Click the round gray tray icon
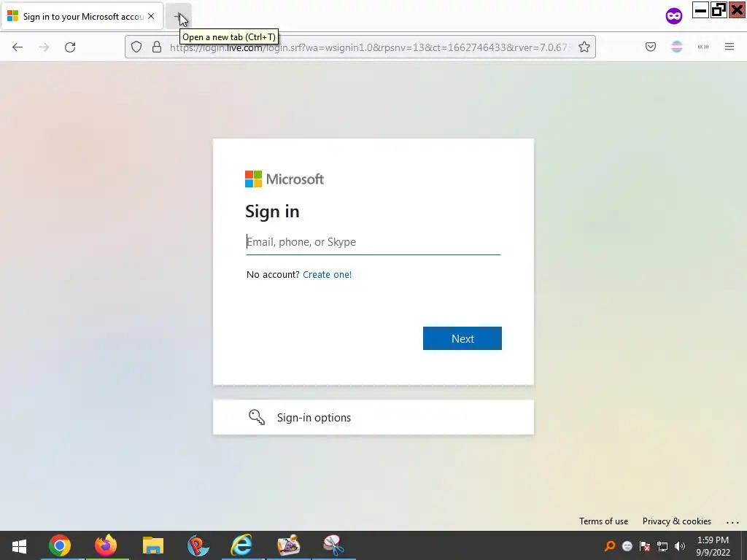The height and width of the screenshot is (560, 747). (x=627, y=546)
